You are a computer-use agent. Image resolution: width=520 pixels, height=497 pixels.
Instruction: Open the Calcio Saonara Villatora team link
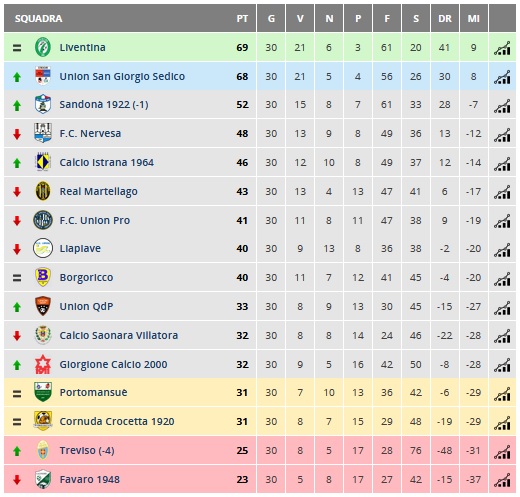pyautogui.click(x=119, y=335)
